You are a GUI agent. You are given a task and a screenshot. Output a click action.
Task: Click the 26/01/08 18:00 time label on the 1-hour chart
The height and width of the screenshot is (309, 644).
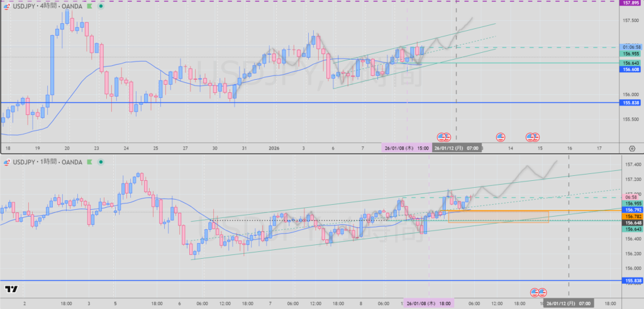(x=428, y=303)
